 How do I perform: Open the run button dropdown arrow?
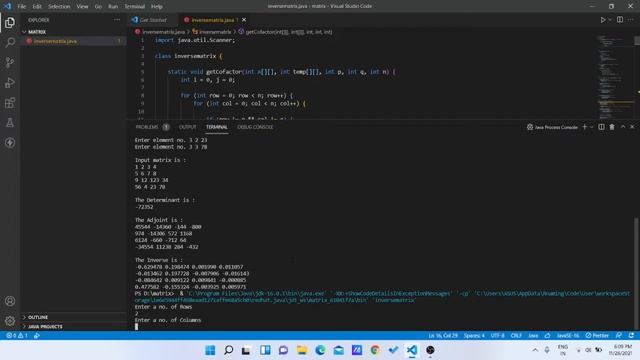click(610, 20)
